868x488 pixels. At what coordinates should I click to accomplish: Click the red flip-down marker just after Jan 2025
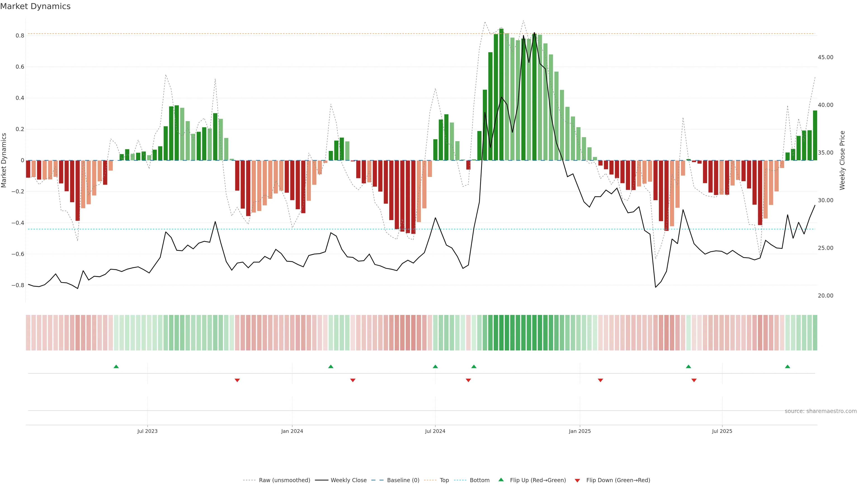[x=600, y=380]
